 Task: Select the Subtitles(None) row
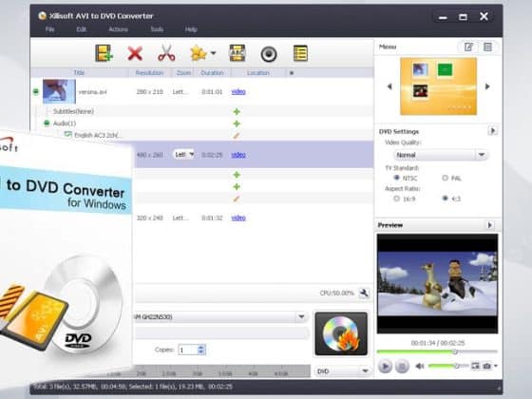(201, 111)
